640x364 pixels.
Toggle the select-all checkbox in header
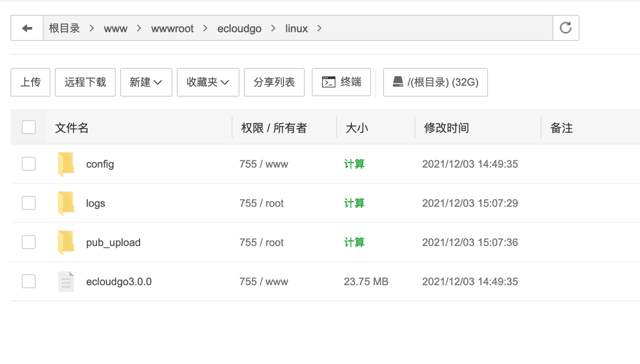[29, 127]
